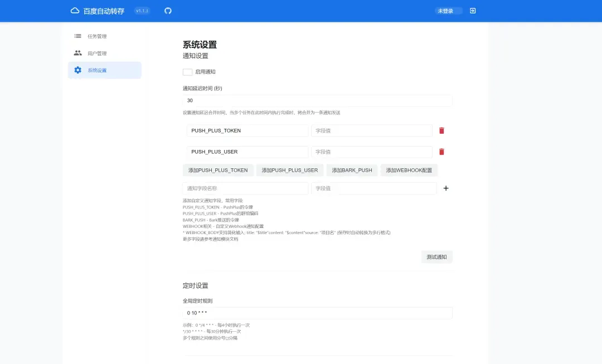This screenshot has width=602, height=364.
Task: Click the user management people icon
Action: (x=77, y=53)
